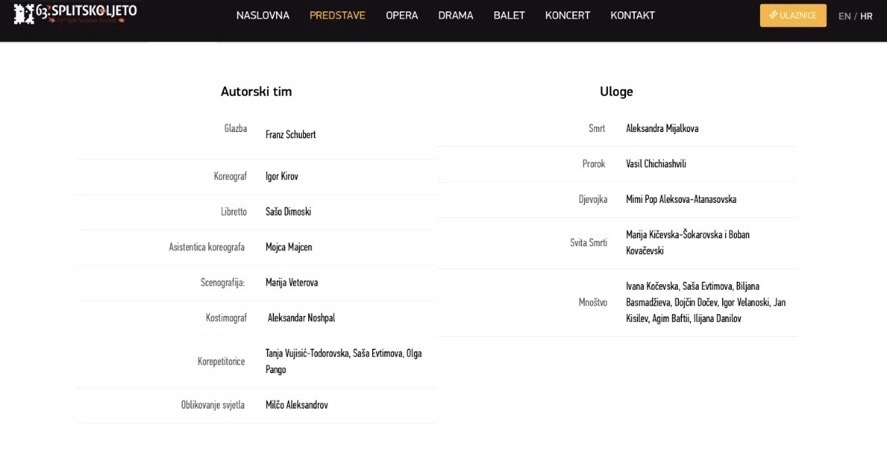Image resolution: width=887 pixels, height=449 pixels.
Task: Click the Uloge heading
Action: click(616, 91)
